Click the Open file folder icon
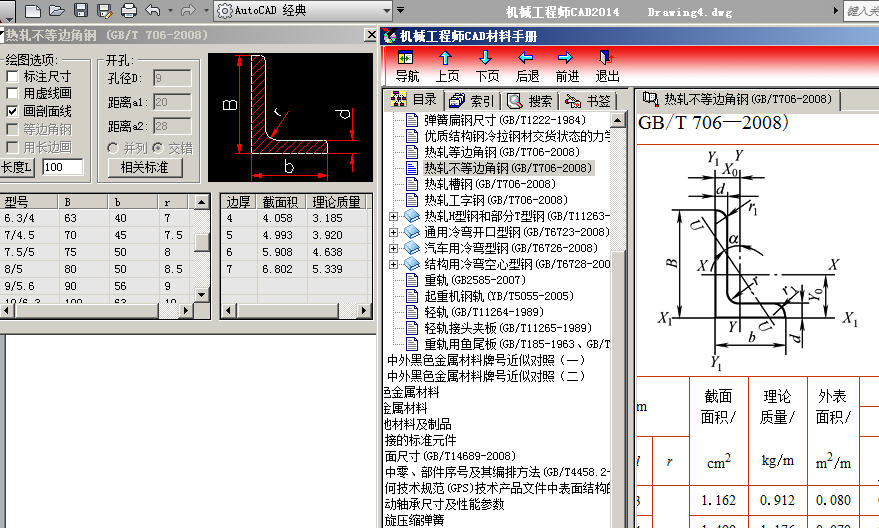879x528 pixels. 56,11
